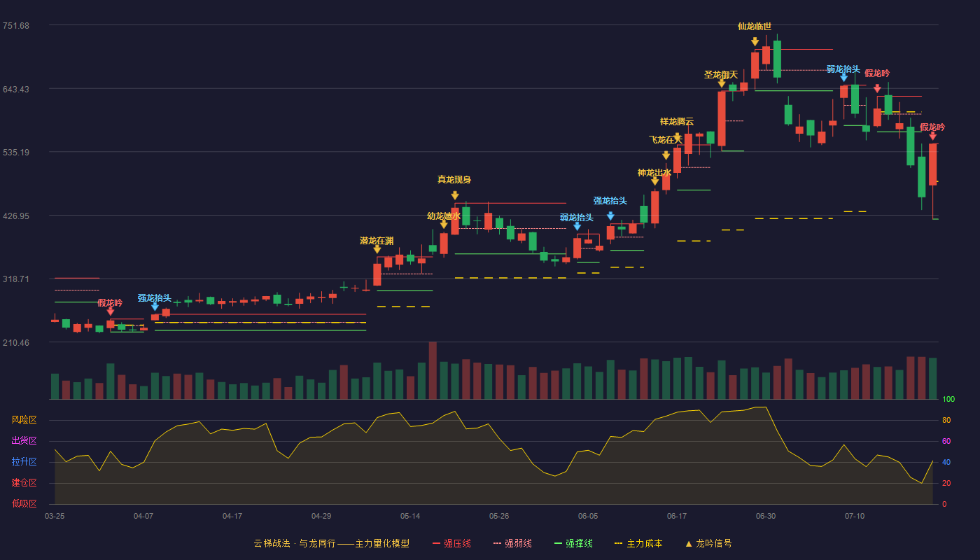The image size is (980, 560).
Task: Click the 04-17 date label
Action: coord(232,516)
